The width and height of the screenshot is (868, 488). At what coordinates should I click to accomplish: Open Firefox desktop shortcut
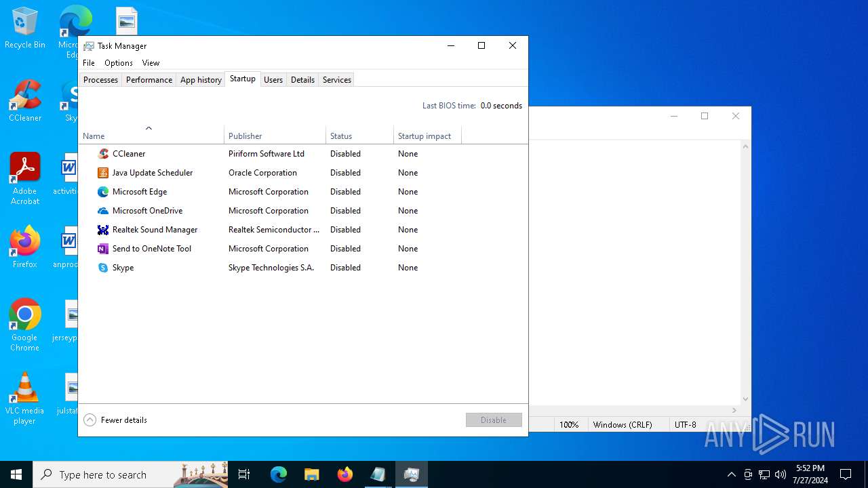(x=25, y=247)
